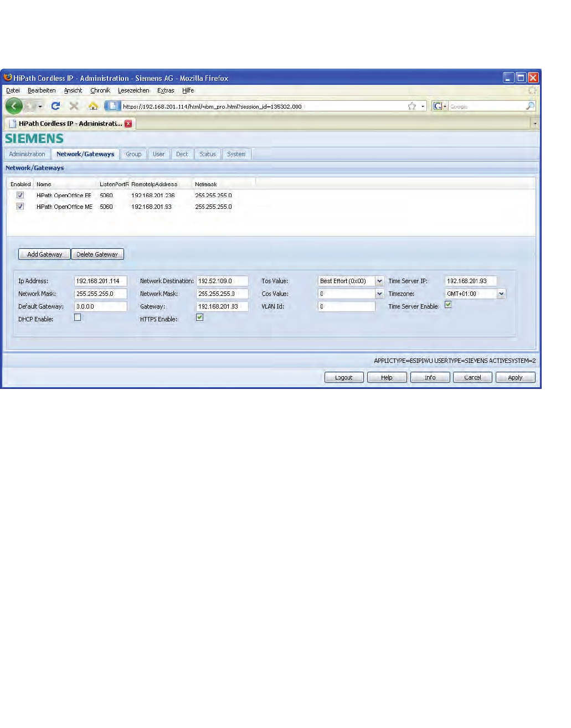This screenshot has width=571, height=728.
Task: Expand the Tos Value dropdown
Action: point(379,281)
